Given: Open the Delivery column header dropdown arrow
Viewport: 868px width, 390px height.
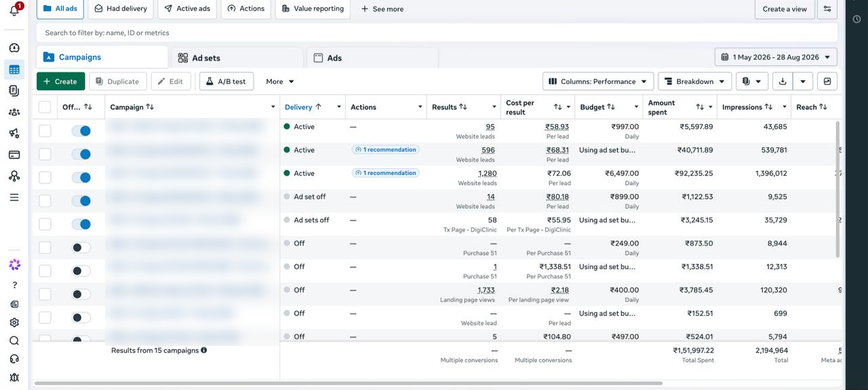Looking at the screenshot, I should [x=338, y=107].
